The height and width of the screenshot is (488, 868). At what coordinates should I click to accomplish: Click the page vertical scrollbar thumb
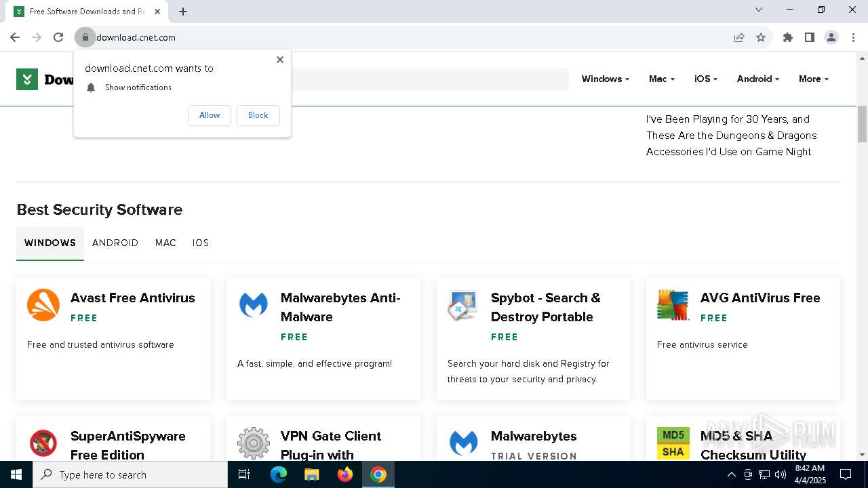point(863,124)
